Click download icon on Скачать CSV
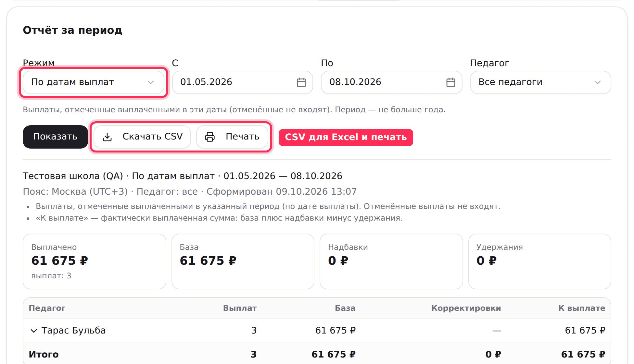The image size is (634, 364). (x=107, y=137)
